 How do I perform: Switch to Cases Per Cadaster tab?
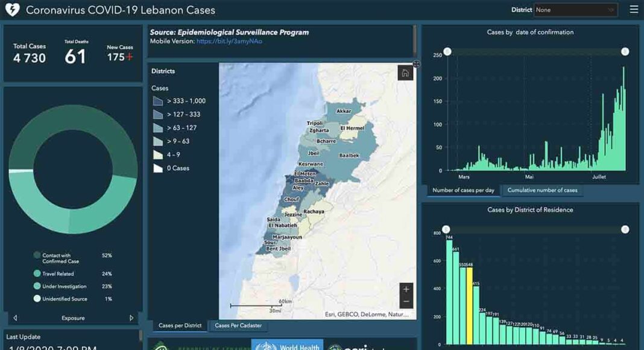238,326
